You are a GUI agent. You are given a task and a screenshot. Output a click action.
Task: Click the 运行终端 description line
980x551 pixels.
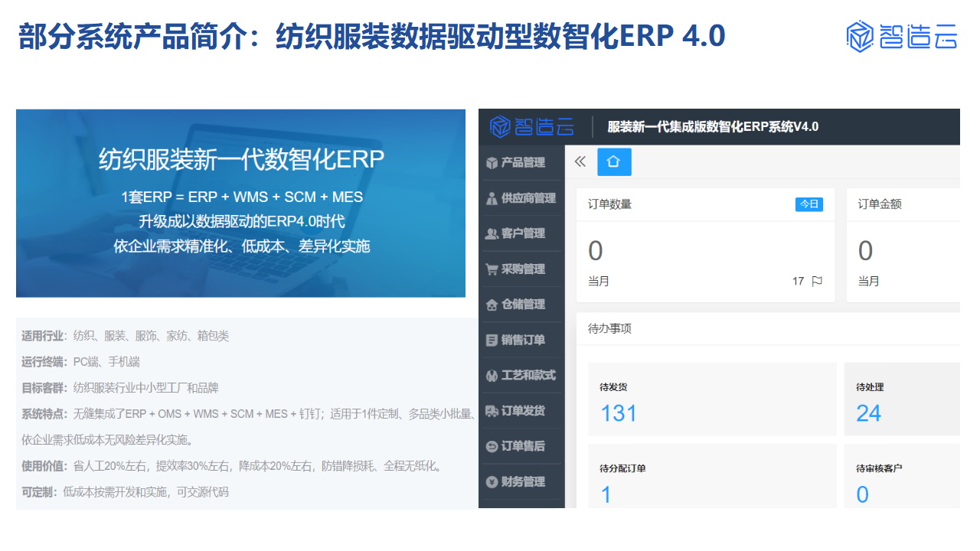click(80, 362)
